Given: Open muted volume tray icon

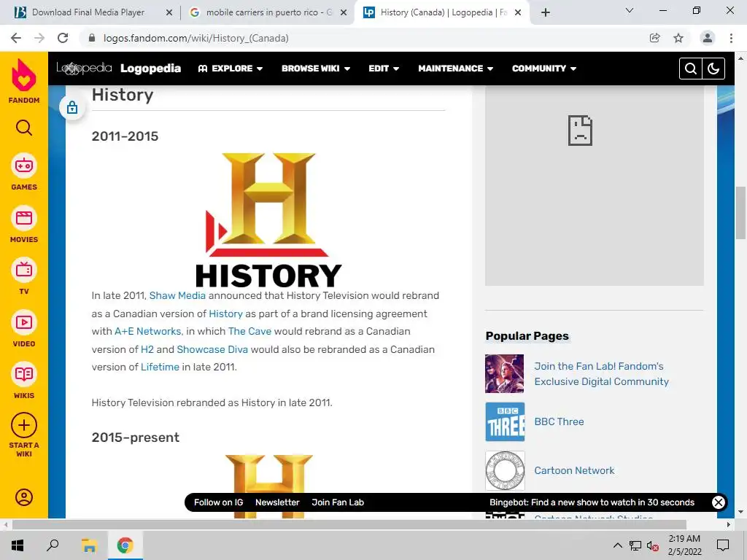Looking at the screenshot, I should coord(652,545).
